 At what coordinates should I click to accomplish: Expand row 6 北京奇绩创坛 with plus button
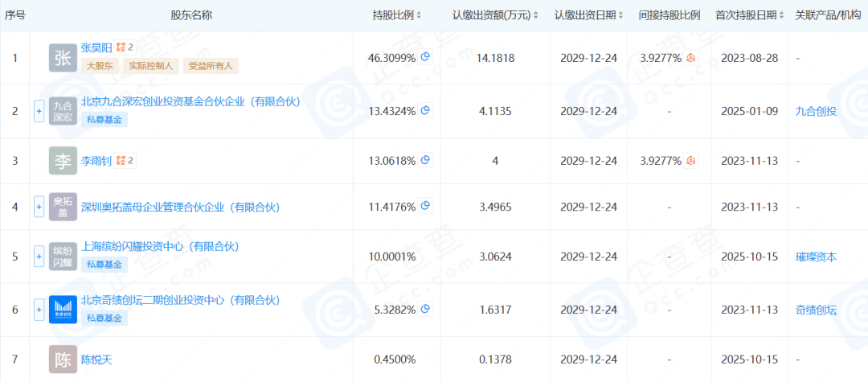click(39, 310)
